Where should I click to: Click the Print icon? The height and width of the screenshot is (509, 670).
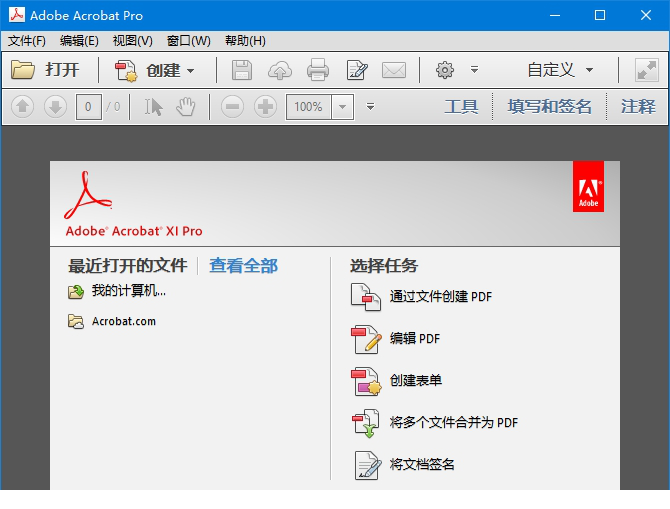coord(318,70)
